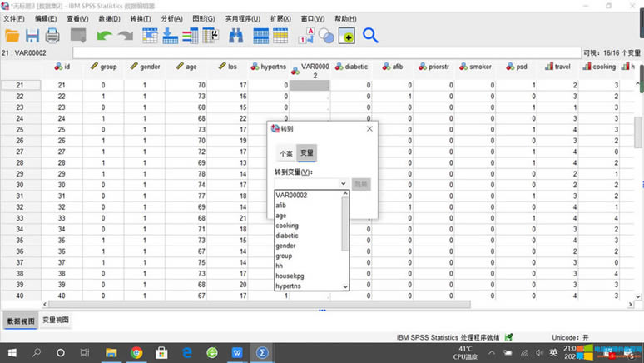
Task: Open the 分析(A) menu
Action: 171,18
